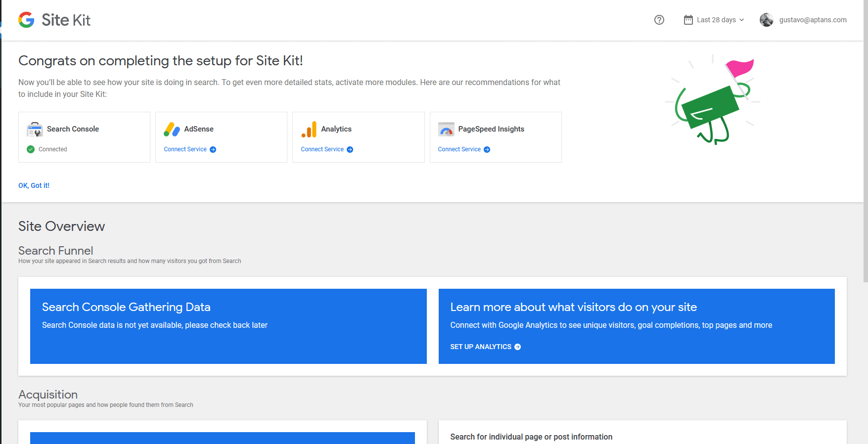Click the Search Console card title

[x=73, y=129]
